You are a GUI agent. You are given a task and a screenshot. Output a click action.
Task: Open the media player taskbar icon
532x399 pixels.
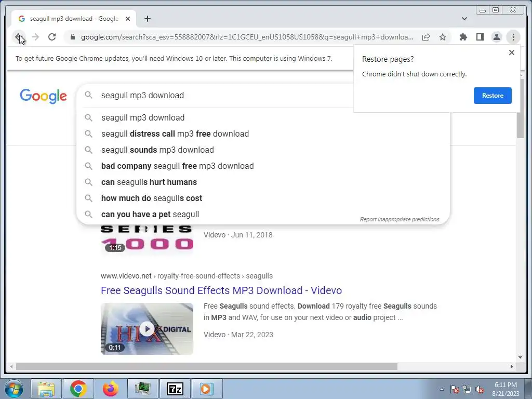pyautogui.click(x=207, y=389)
